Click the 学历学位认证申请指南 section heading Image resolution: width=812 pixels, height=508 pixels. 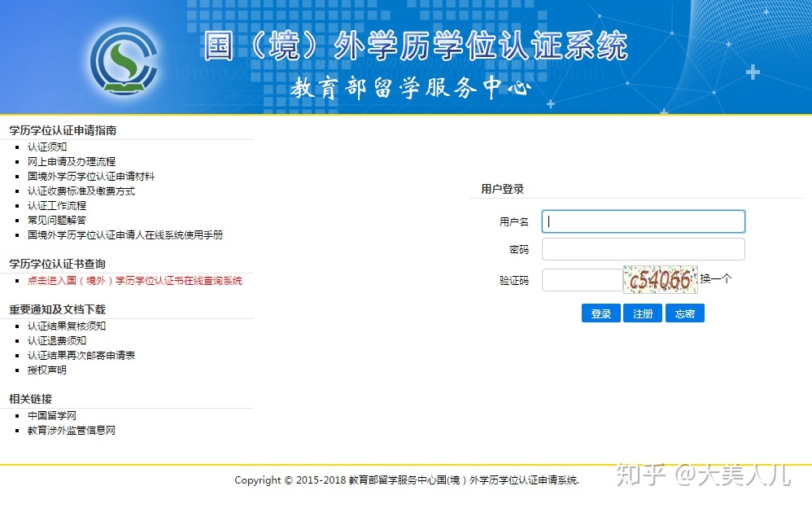pyautogui.click(x=63, y=130)
